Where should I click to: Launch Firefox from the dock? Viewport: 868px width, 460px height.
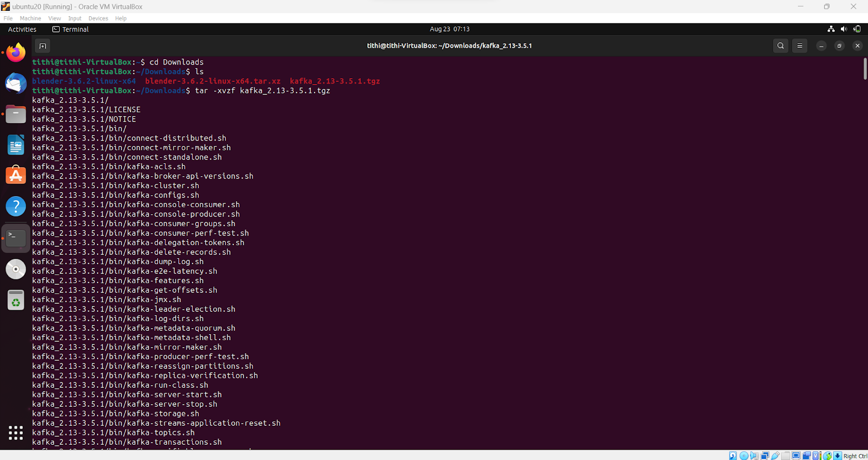16,53
